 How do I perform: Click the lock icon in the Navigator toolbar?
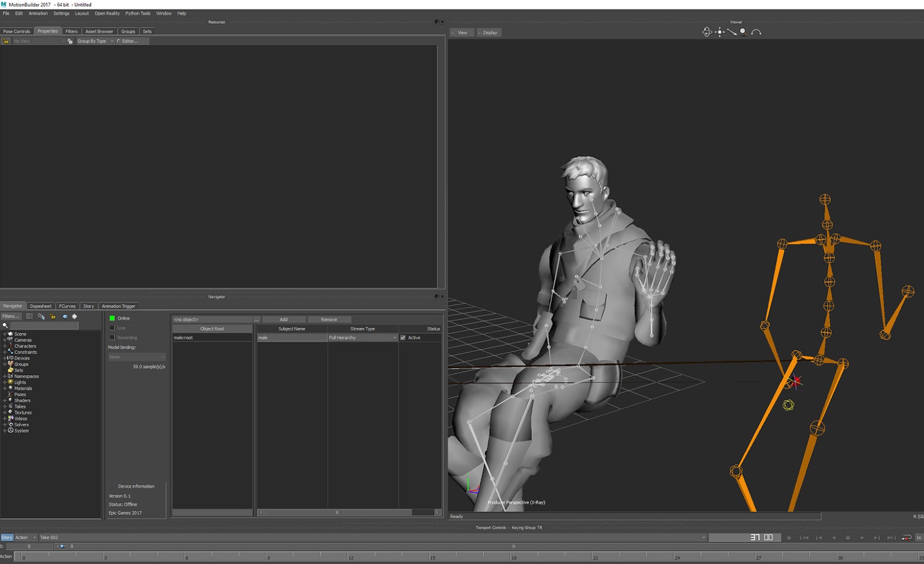(x=52, y=317)
